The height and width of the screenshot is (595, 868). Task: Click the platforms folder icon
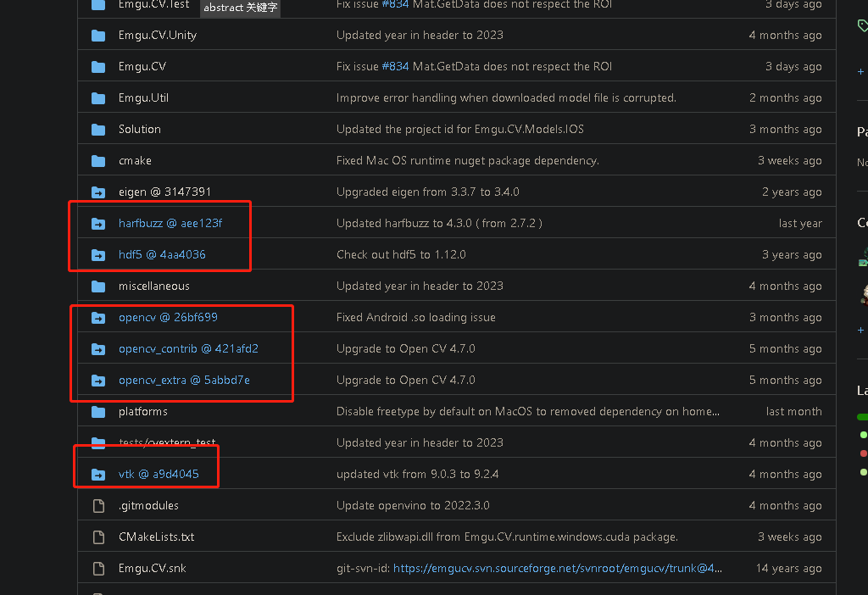(98, 412)
